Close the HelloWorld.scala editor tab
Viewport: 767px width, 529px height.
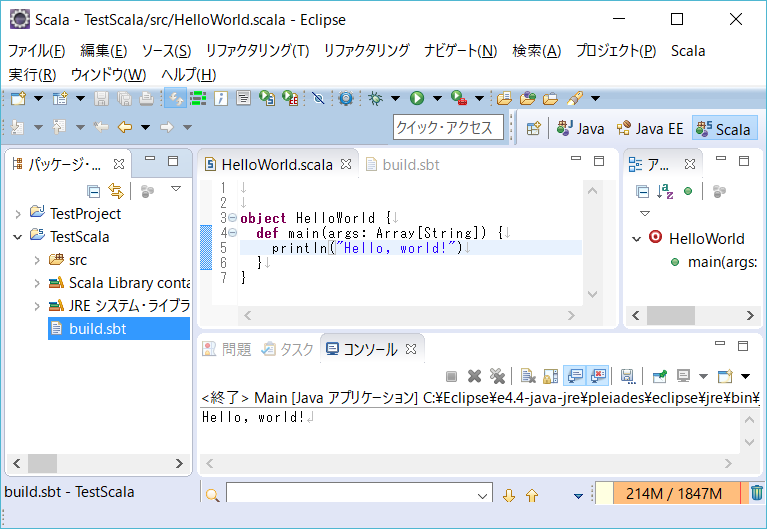(346, 164)
